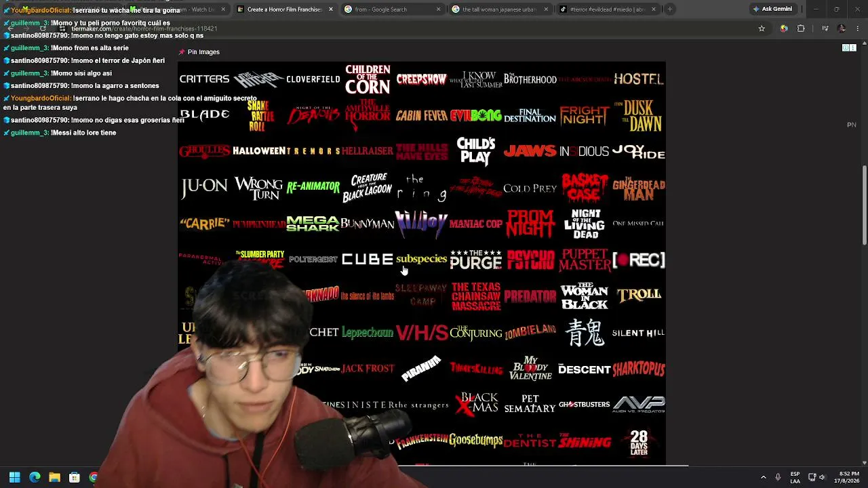Switch the ESP LAA keyboard language
This screenshot has height=488, width=868.
795,477
